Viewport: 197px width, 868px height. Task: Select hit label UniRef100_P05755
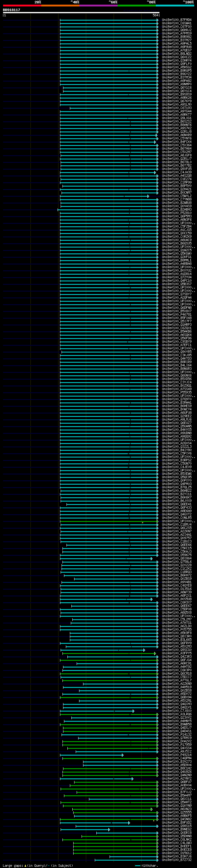point(176,629)
